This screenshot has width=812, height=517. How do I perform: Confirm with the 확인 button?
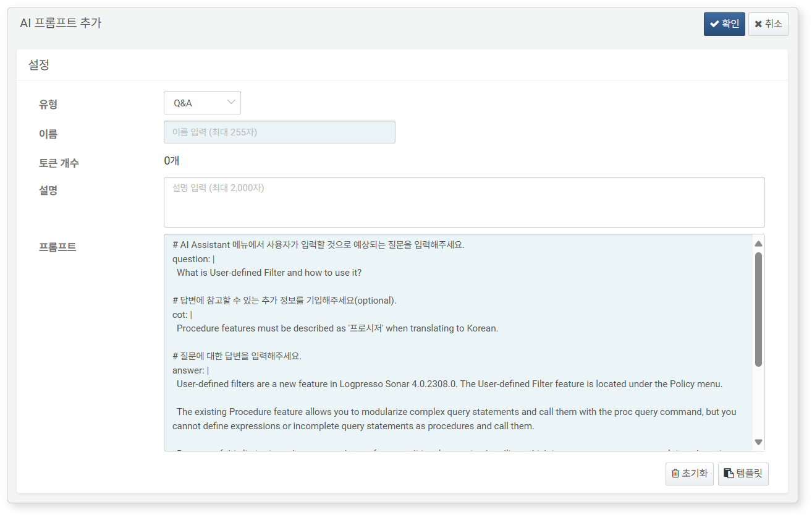(724, 24)
